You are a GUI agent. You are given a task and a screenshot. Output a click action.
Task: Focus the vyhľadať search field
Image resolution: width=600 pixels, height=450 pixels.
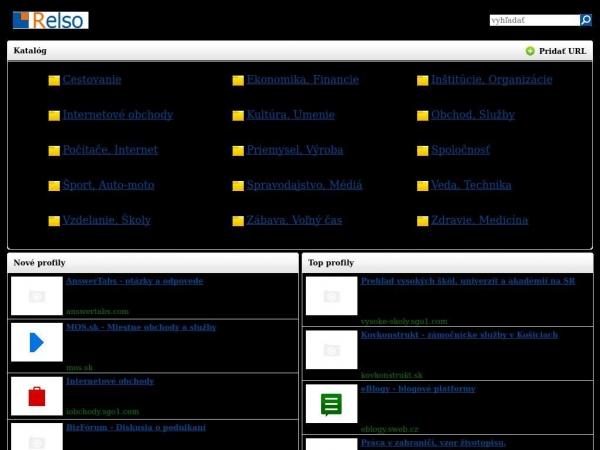click(535, 20)
